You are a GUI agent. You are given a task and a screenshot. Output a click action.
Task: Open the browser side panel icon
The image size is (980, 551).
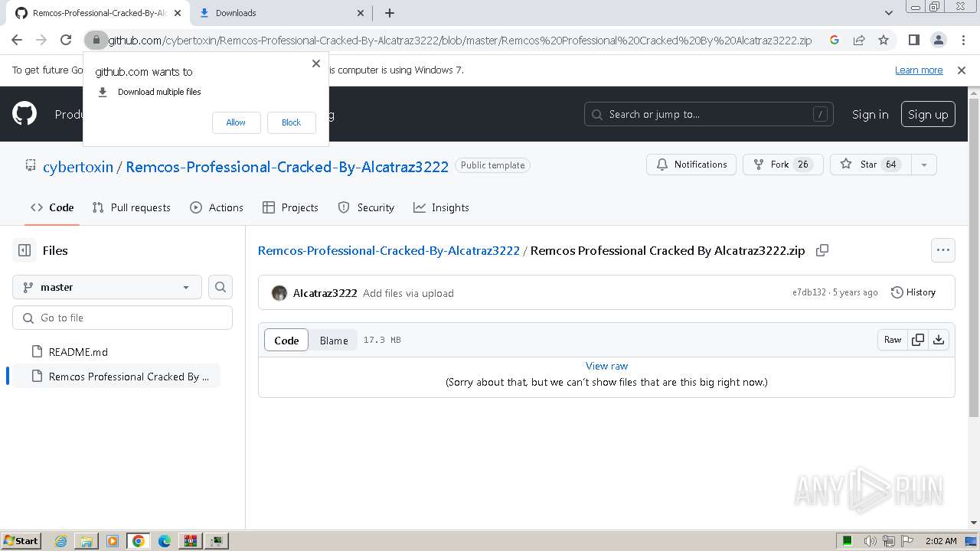913,40
